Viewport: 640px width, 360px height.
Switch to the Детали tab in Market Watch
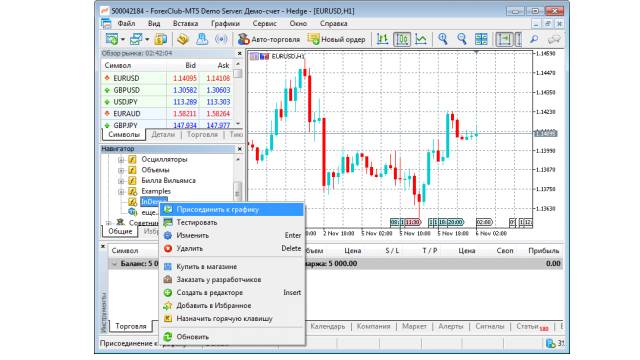[163, 134]
